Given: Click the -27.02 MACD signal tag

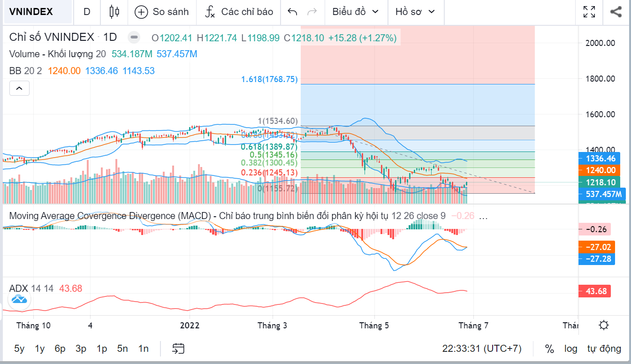Looking at the screenshot, I should [x=597, y=247].
